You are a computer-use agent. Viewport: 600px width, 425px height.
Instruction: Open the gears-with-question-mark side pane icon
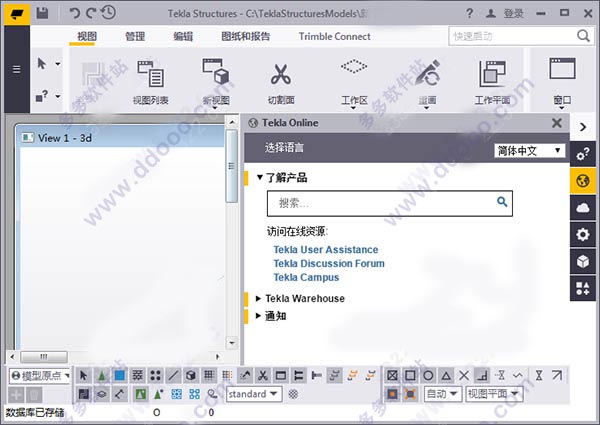[583, 154]
